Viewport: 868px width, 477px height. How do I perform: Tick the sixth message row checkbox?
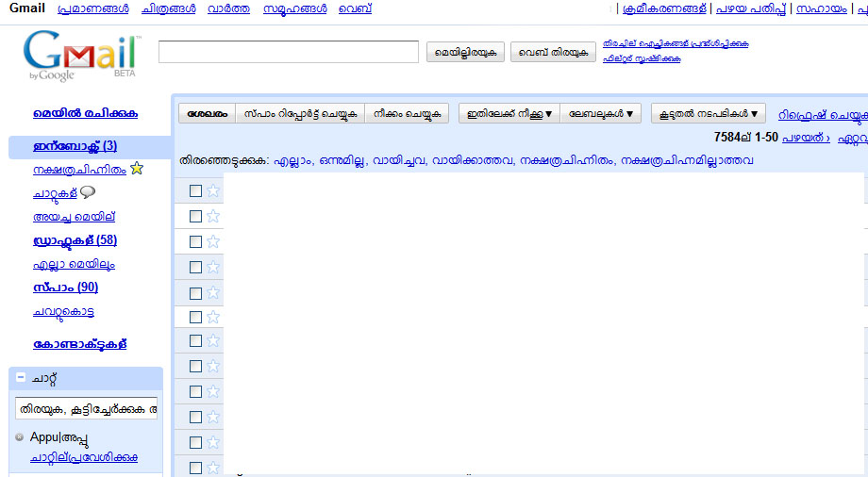coord(195,317)
